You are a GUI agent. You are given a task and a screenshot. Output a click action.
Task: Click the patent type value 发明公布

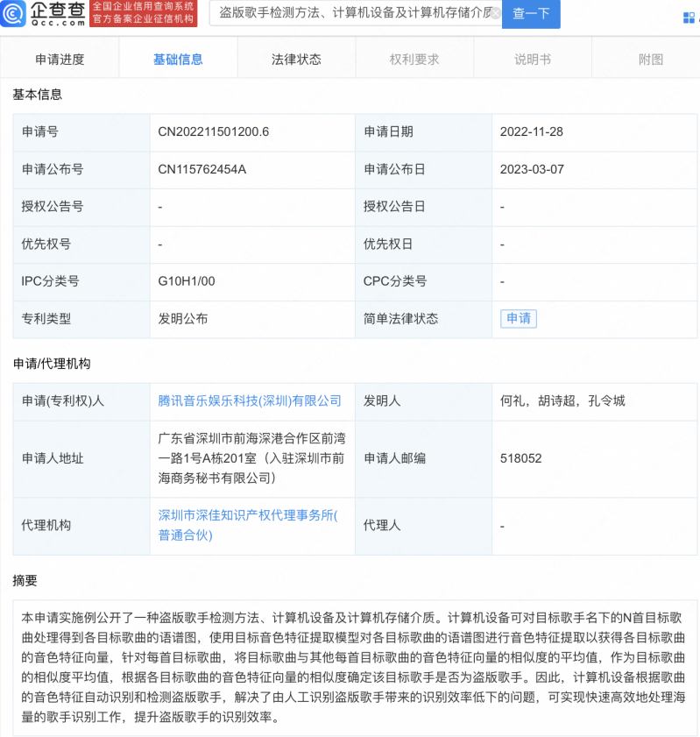(x=183, y=319)
